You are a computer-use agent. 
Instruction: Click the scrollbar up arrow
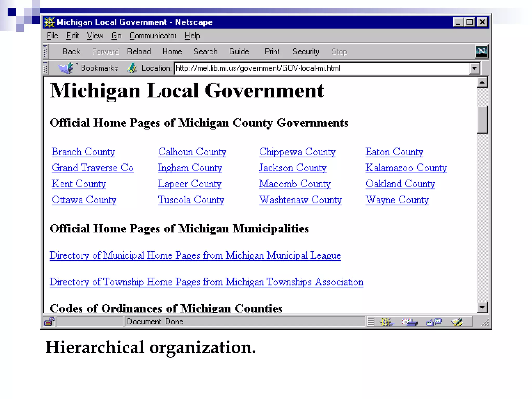click(x=482, y=83)
